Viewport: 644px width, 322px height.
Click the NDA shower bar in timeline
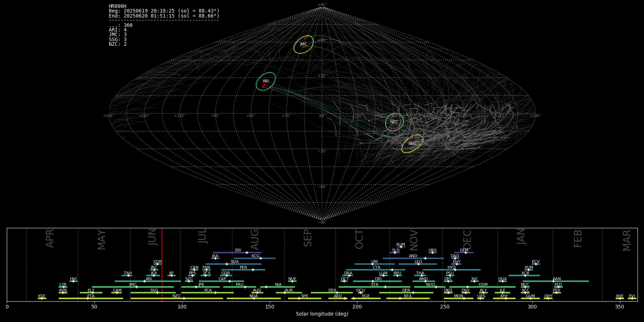point(254,298)
